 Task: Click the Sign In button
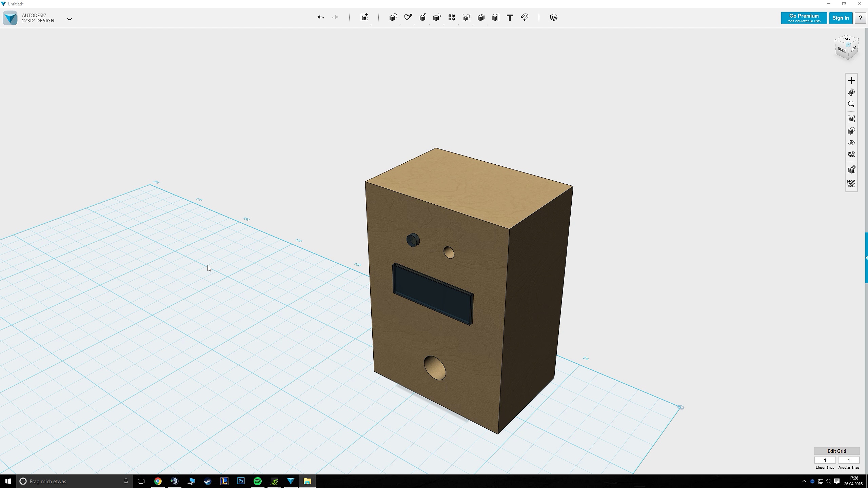(841, 18)
